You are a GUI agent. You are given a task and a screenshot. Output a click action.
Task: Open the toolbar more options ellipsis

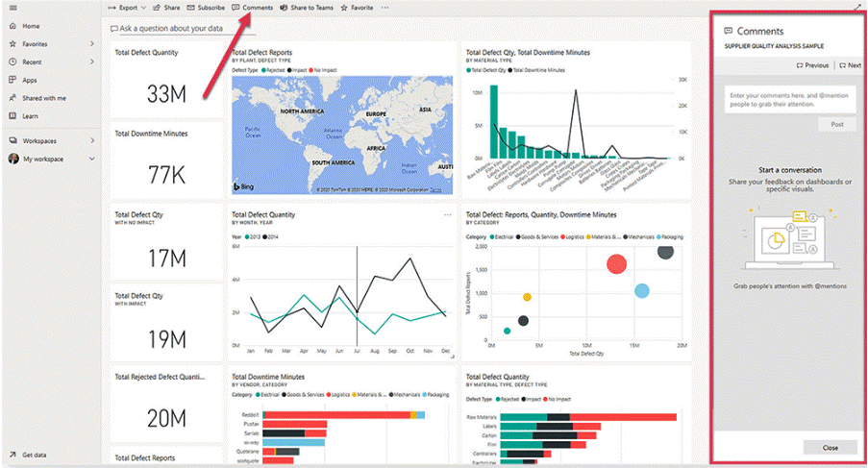(384, 8)
